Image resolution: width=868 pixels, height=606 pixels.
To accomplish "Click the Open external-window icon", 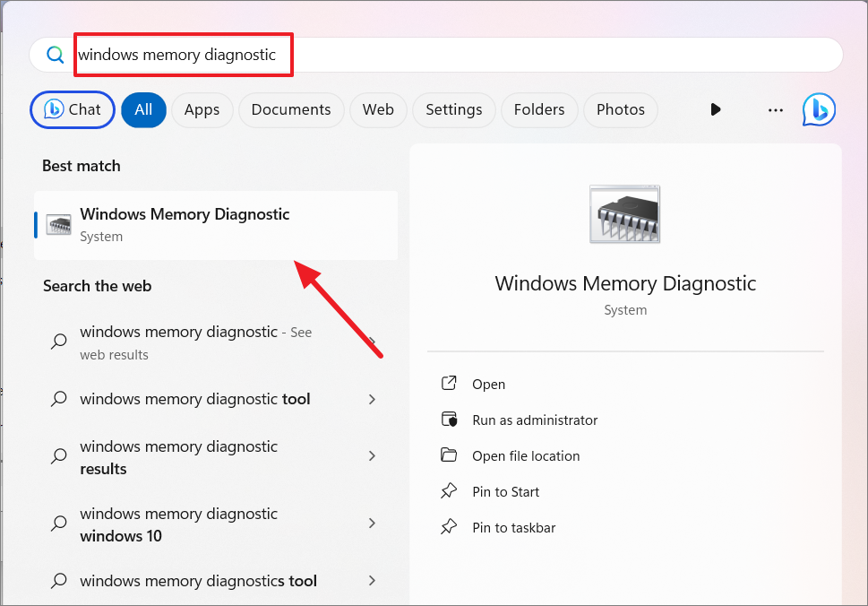I will coord(449,383).
